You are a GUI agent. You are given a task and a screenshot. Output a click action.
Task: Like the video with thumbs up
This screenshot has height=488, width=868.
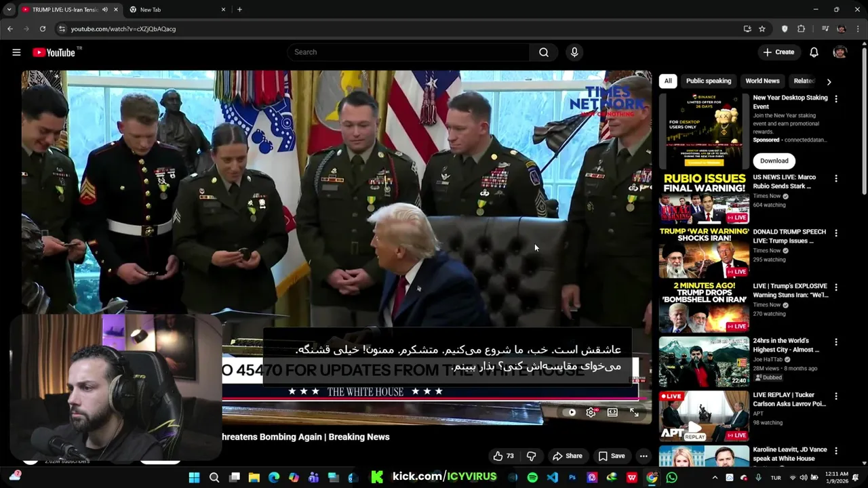pos(503,456)
